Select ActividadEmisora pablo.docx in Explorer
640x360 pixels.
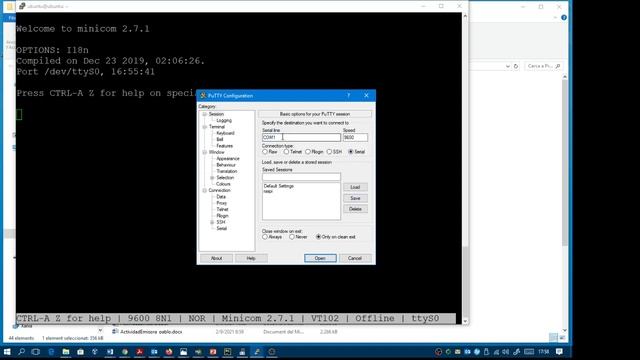(x=151, y=332)
